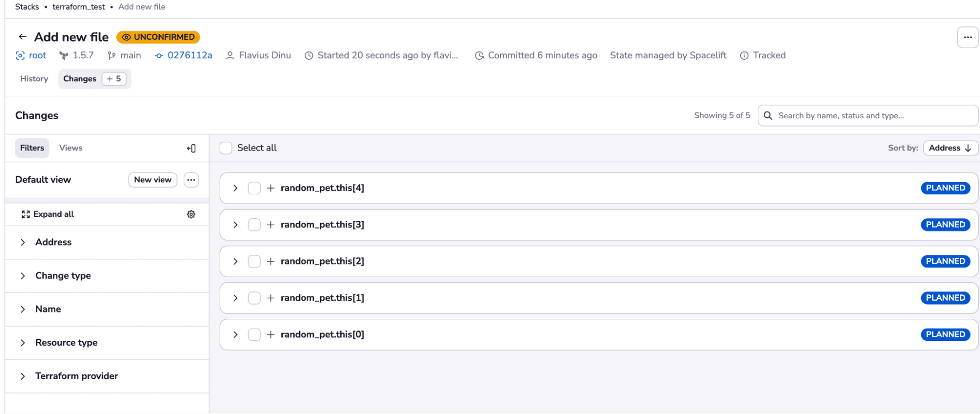Viewport: 980px width, 414px height.
Task: Click the PLANNED badge for random_pet.this[0]
Action: tap(945, 335)
